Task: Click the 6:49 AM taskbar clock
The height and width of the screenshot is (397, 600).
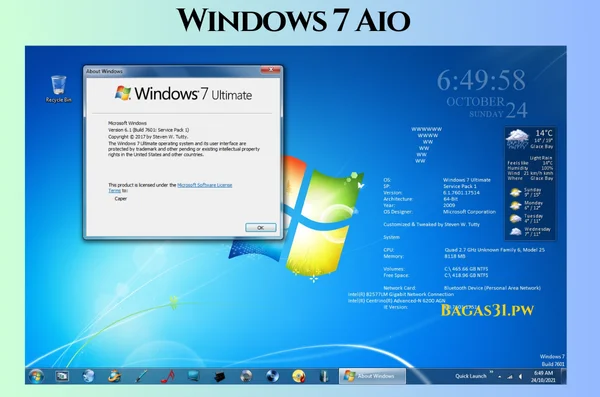Action: click(543, 376)
